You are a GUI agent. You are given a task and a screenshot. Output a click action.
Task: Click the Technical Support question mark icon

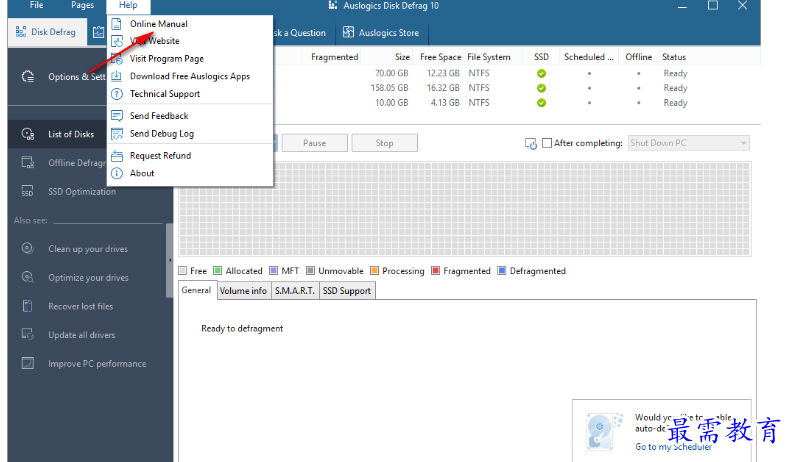tap(117, 94)
